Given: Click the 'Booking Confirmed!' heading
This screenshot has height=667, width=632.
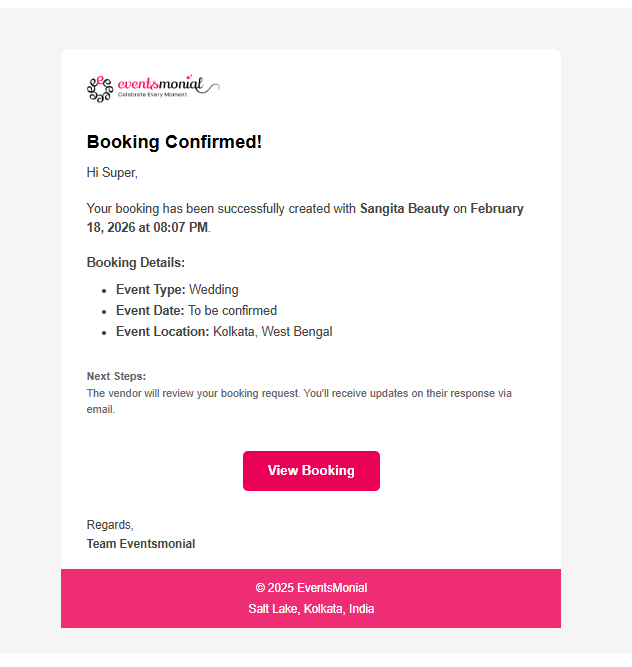Looking at the screenshot, I should [174, 142].
